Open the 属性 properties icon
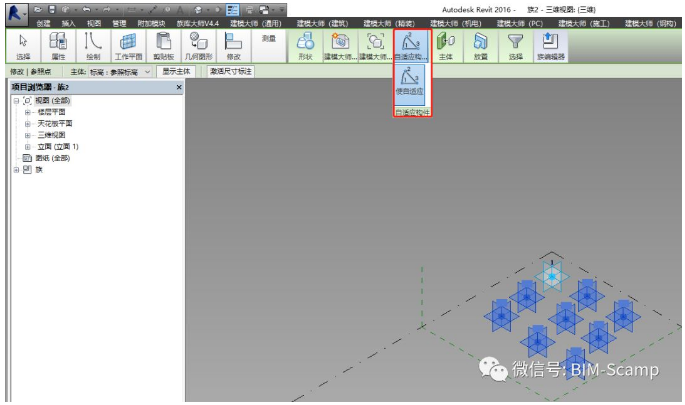Screen dimensions: 685x405 pos(58,44)
